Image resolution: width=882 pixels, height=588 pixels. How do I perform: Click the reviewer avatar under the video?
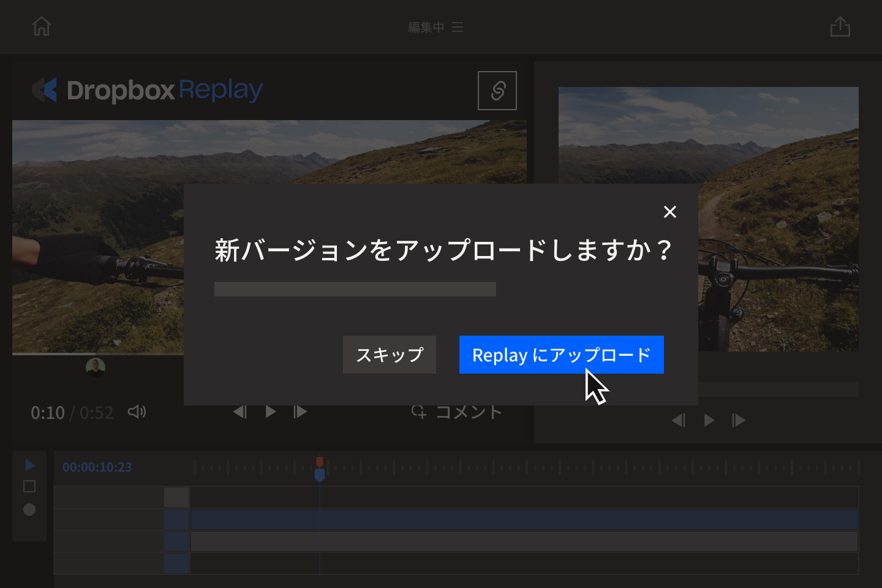pyautogui.click(x=96, y=367)
